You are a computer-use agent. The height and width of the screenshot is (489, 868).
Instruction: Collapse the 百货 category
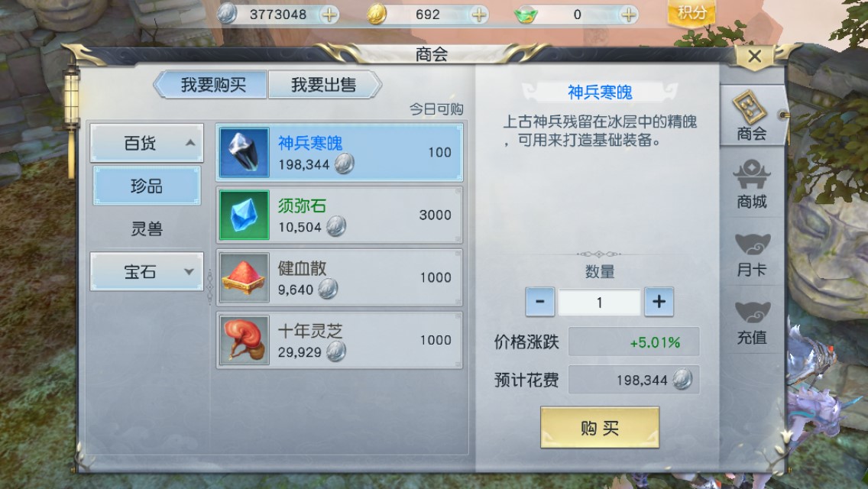[147, 143]
